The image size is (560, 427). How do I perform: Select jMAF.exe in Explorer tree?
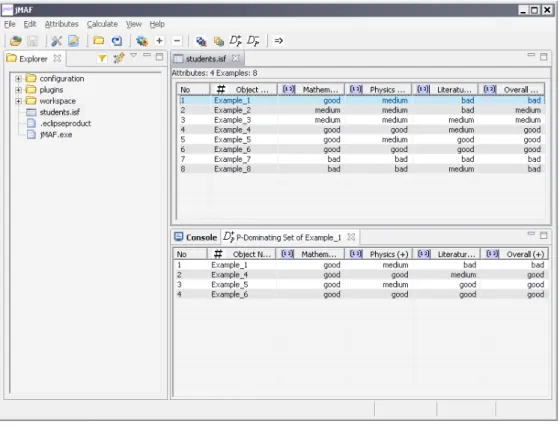[x=56, y=135]
